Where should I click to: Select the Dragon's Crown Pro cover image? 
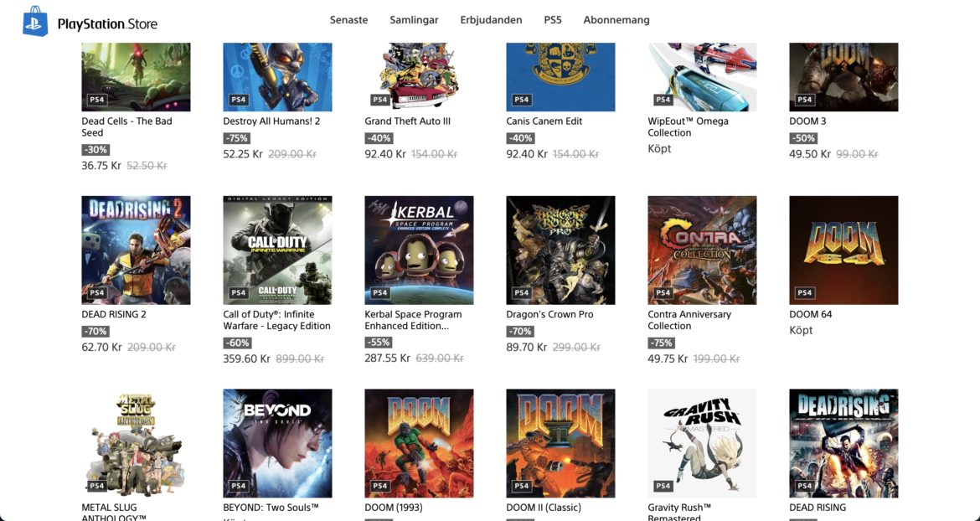[x=560, y=250]
